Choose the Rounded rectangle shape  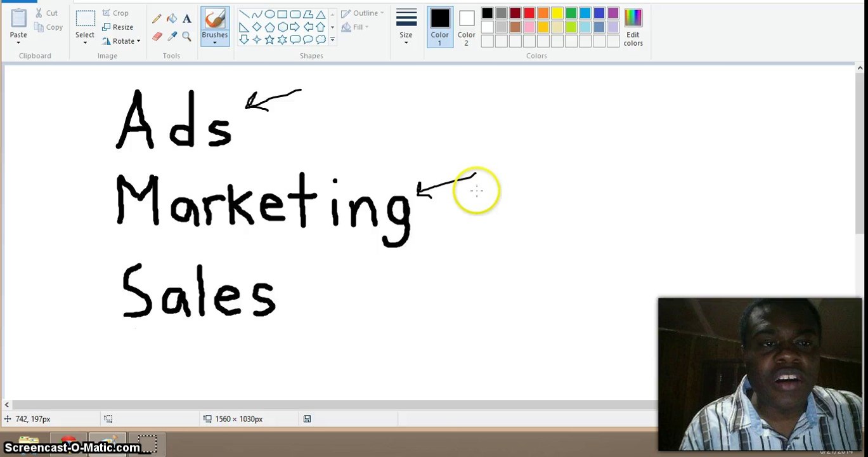point(295,14)
